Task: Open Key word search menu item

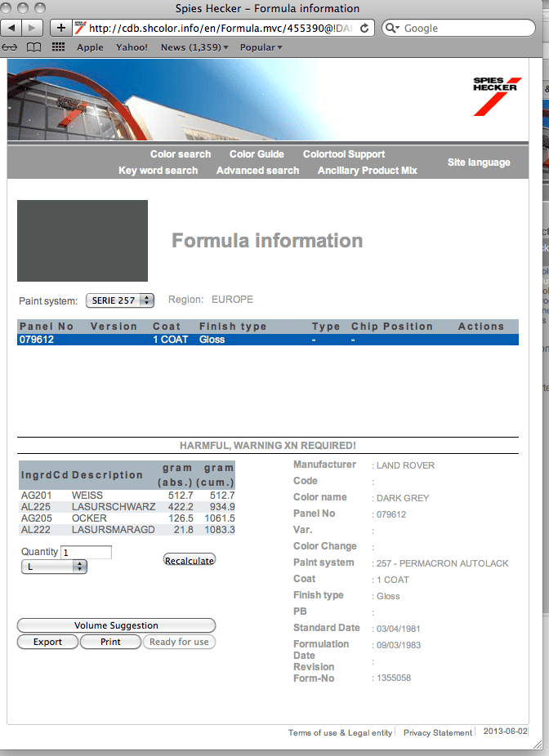Action: 158,171
